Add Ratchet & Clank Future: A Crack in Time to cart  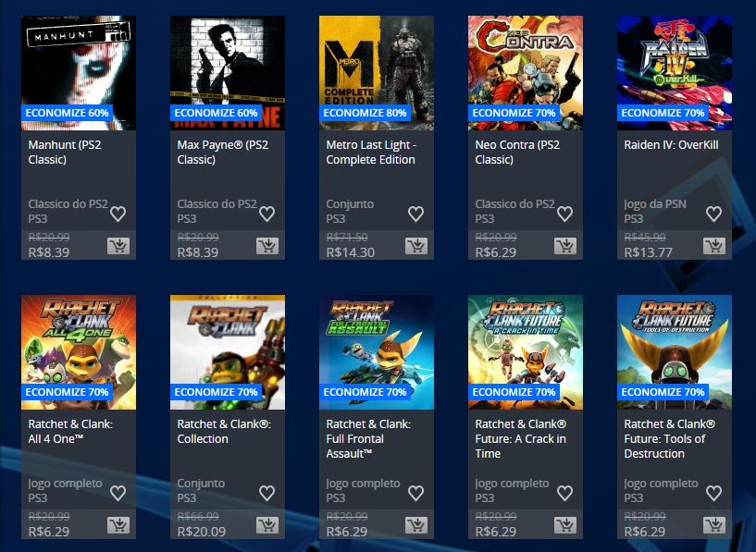click(565, 525)
